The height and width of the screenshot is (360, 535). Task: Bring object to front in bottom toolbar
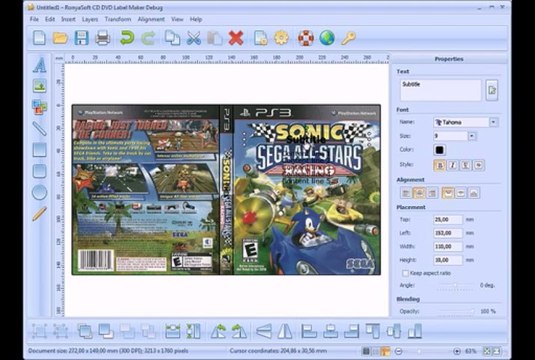85,331
